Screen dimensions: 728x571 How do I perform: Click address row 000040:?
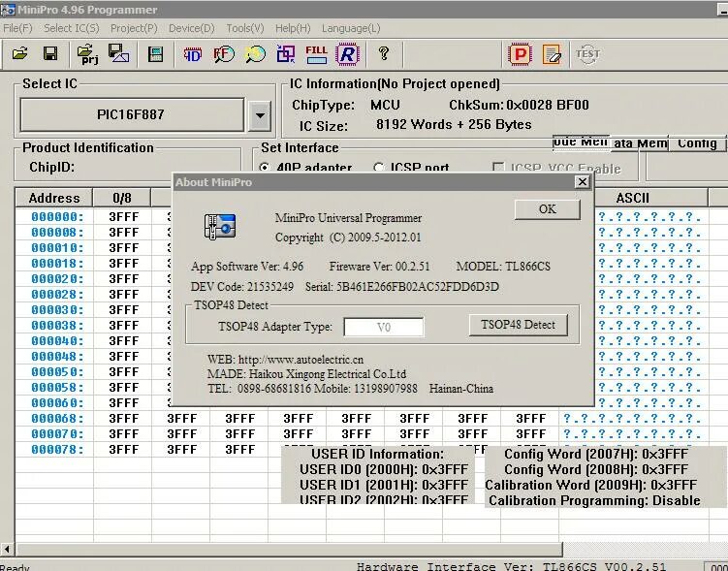pyautogui.click(x=57, y=340)
